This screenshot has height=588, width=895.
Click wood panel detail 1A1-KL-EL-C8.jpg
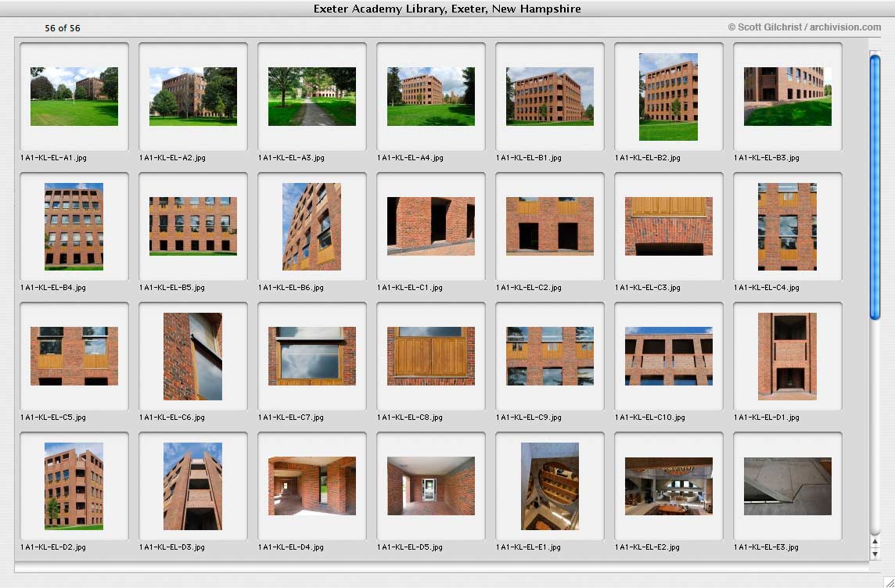click(x=431, y=356)
